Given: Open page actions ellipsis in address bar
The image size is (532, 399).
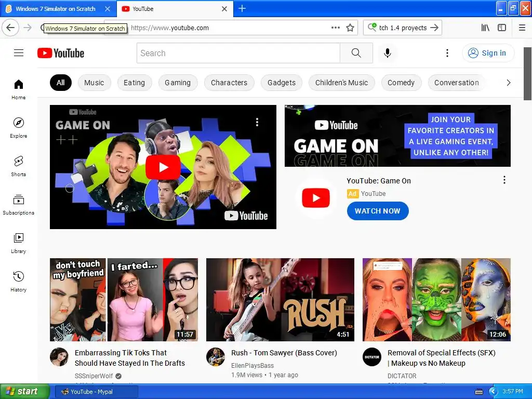Looking at the screenshot, I should tap(336, 28).
